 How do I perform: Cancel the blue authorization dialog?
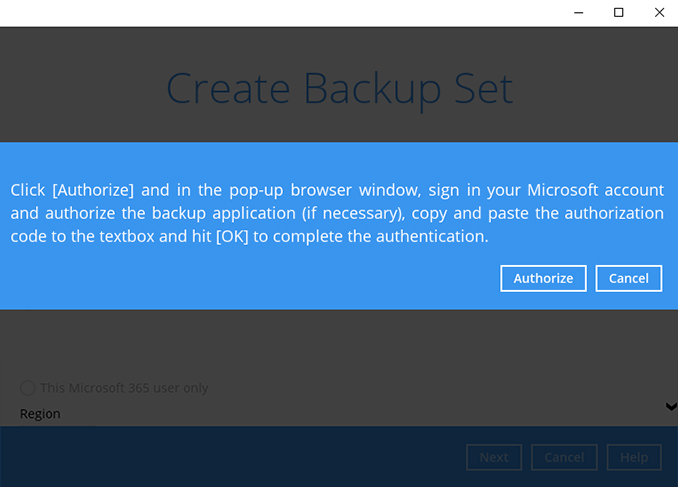628,279
